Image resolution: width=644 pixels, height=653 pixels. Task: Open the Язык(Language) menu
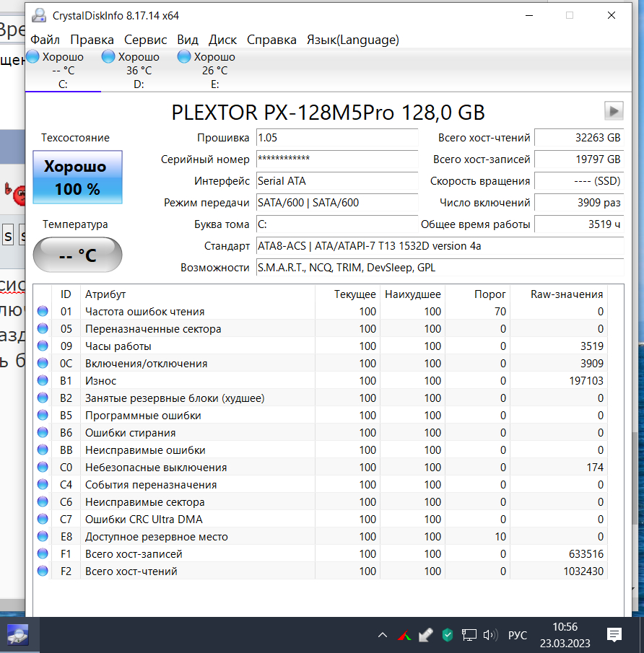click(353, 40)
